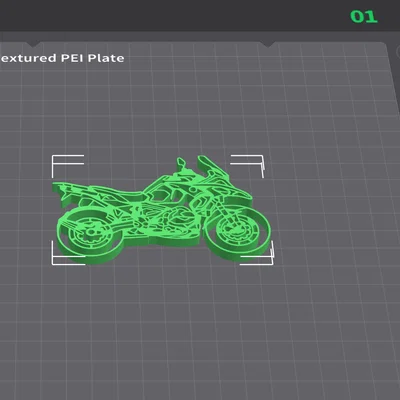Click the motorcycle's side mirror
400x400 pixels.
coord(181,164)
